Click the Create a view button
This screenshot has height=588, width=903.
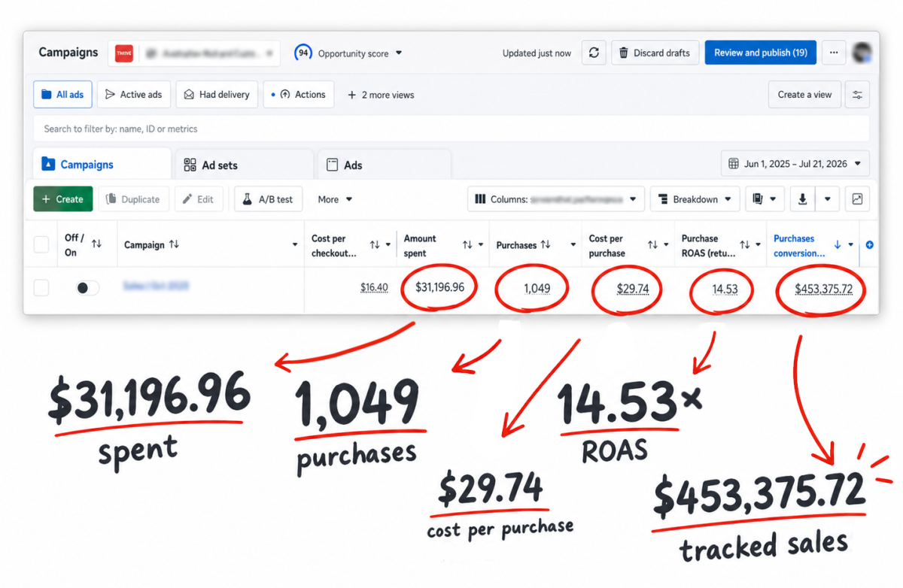(x=804, y=95)
